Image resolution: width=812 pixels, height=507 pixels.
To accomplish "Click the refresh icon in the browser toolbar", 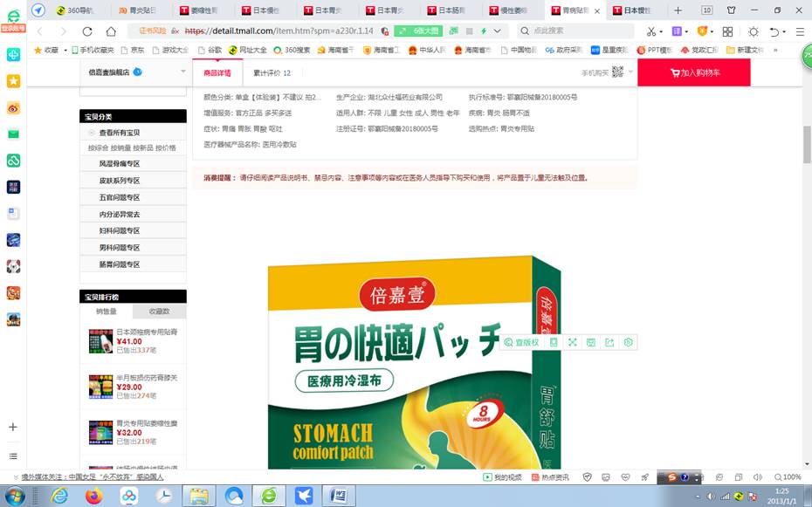I will 87,30.
